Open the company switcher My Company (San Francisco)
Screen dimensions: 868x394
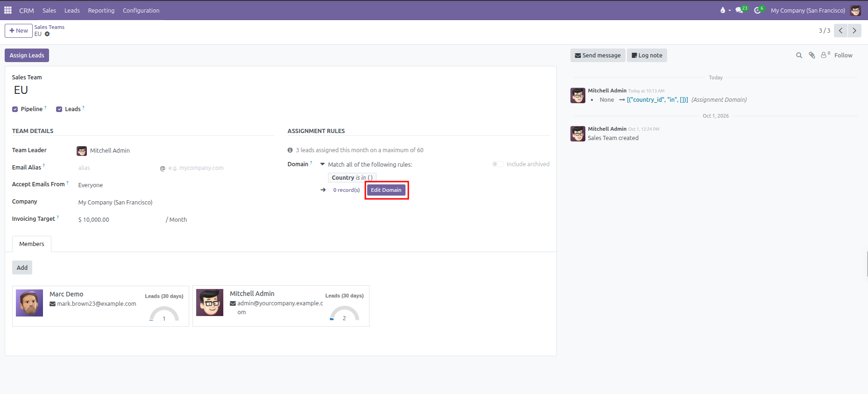coord(808,10)
